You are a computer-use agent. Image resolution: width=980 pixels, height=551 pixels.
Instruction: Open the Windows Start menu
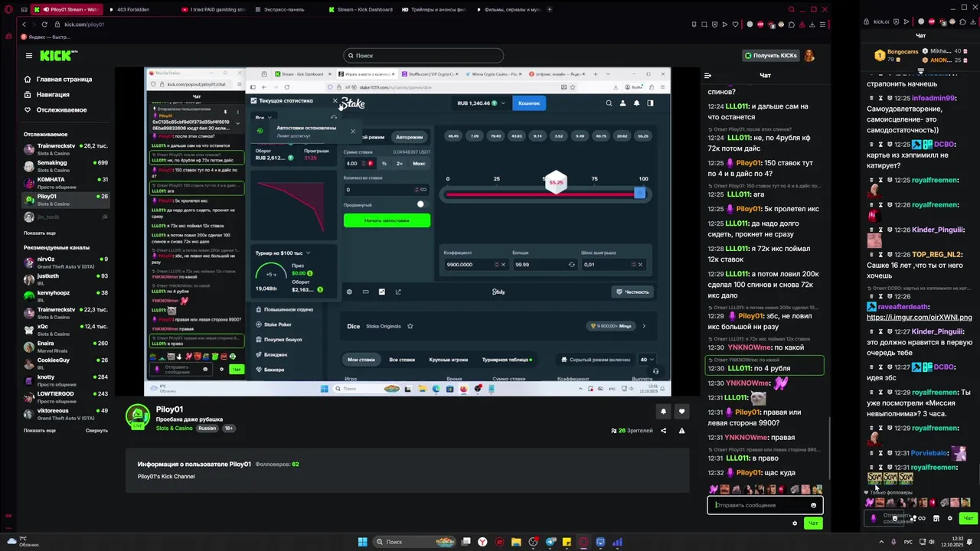click(362, 542)
